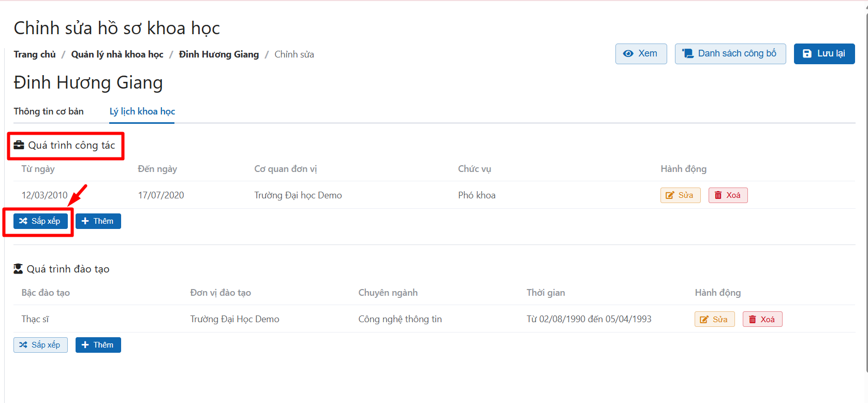Screen dimensions: 868x403
Task: Click the eye icon on Xem button
Action: pos(628,54)
